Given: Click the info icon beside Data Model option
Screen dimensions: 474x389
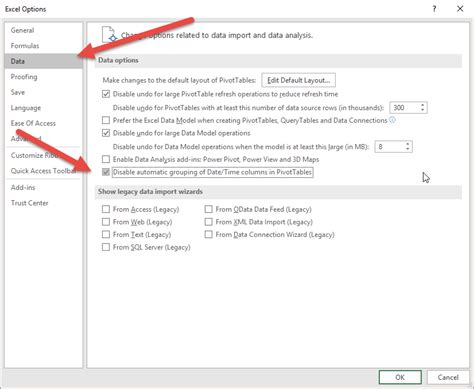Looking at the screenshot, I should click(x=393, y=120).
